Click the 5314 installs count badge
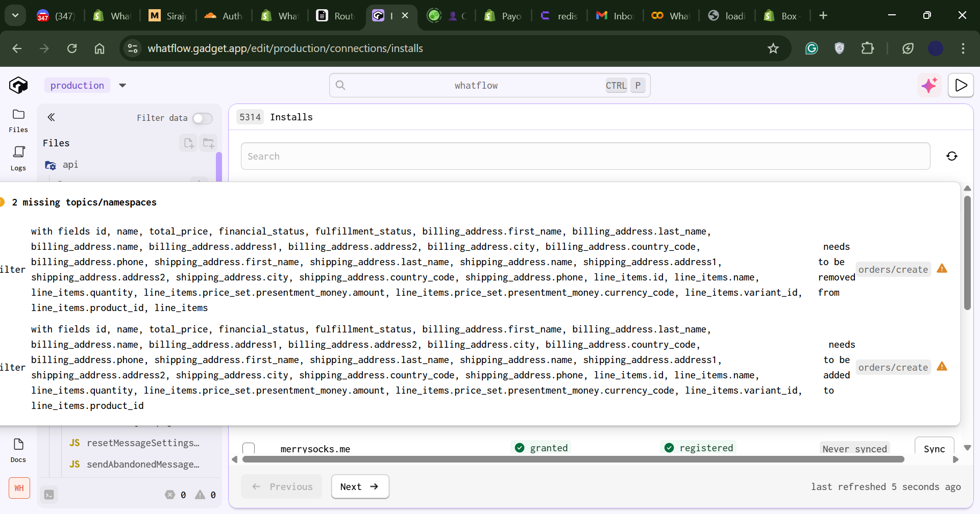The height and width of the screenshot is (514, 980). pos(250,117)
